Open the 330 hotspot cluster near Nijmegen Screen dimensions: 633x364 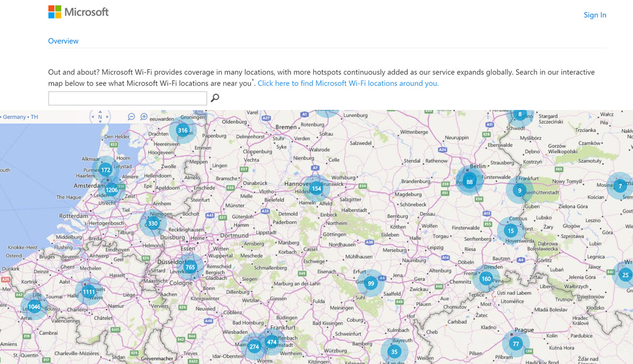coord(153,223)
